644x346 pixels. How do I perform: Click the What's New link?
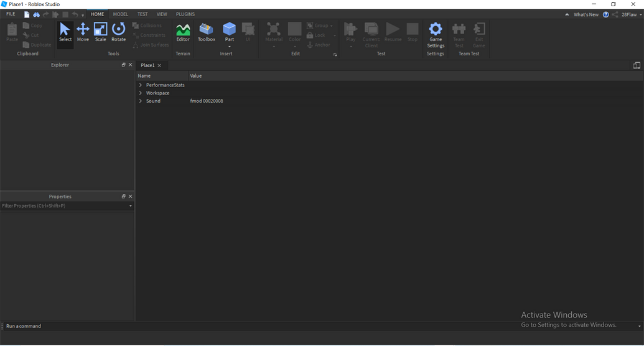click(586, 14)
